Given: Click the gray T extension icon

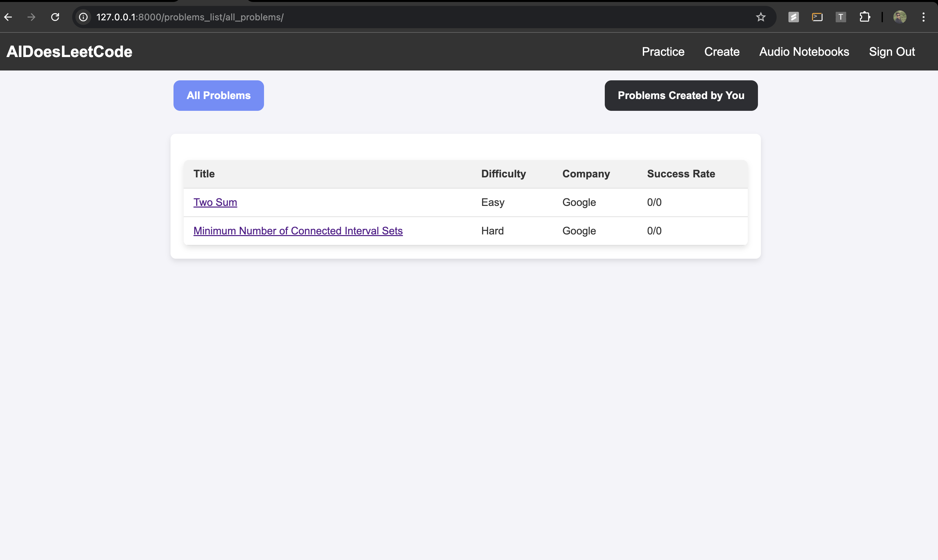Looking at the screenshot, I should (x=841, y=17).
